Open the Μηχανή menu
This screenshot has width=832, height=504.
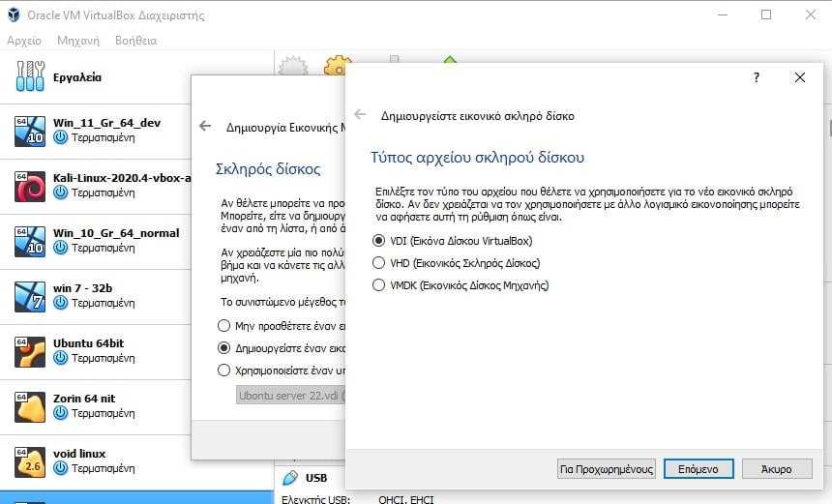click(78, 41)
